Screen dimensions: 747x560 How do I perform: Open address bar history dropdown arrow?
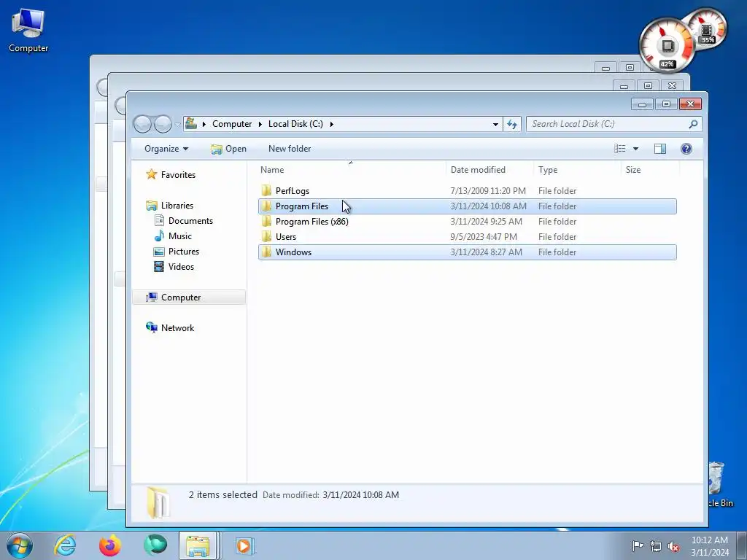click(495, 124)
